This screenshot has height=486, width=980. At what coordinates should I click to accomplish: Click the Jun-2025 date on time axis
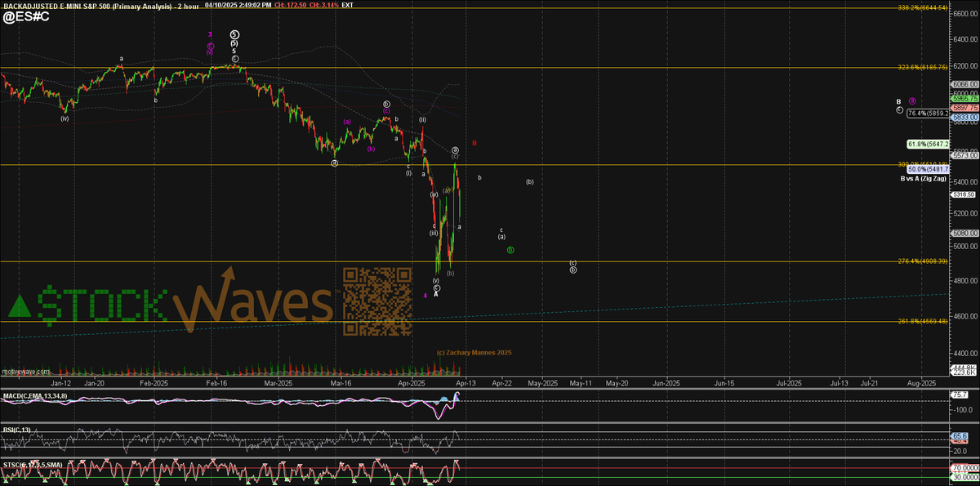(666, 381)
